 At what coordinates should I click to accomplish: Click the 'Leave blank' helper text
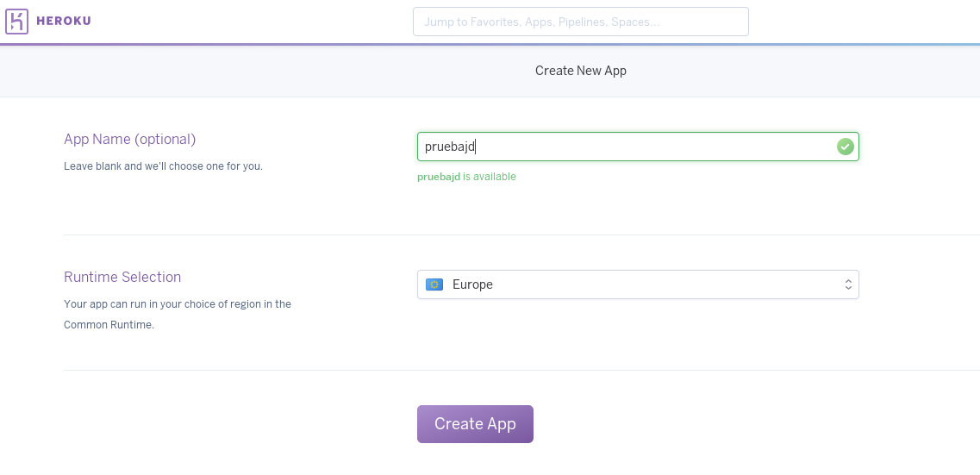point(163,166)
